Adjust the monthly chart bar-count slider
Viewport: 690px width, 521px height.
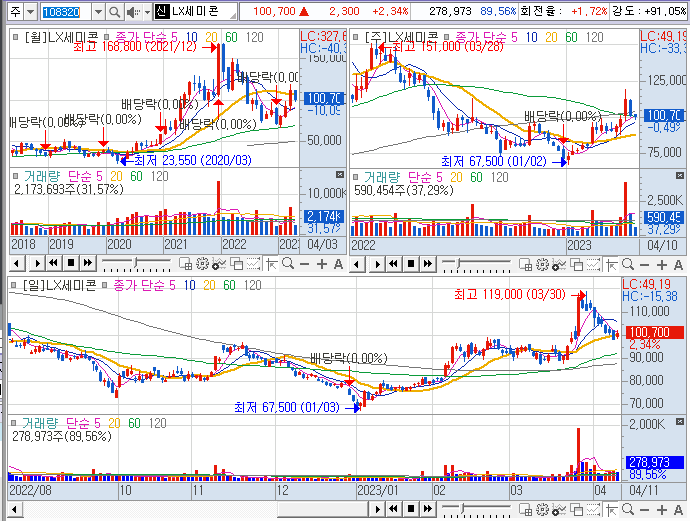click(x=136, y=263)
